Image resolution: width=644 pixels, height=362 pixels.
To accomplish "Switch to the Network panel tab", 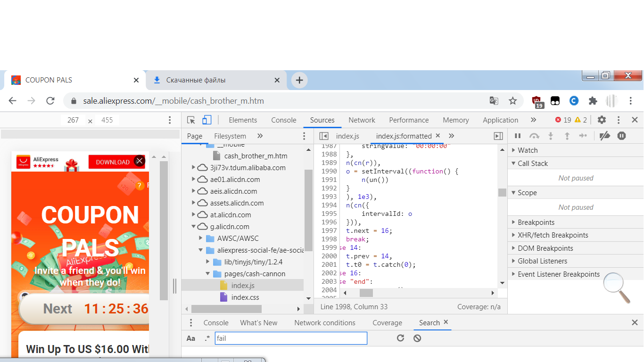I will pyautogui.click(x=362, y=120).
